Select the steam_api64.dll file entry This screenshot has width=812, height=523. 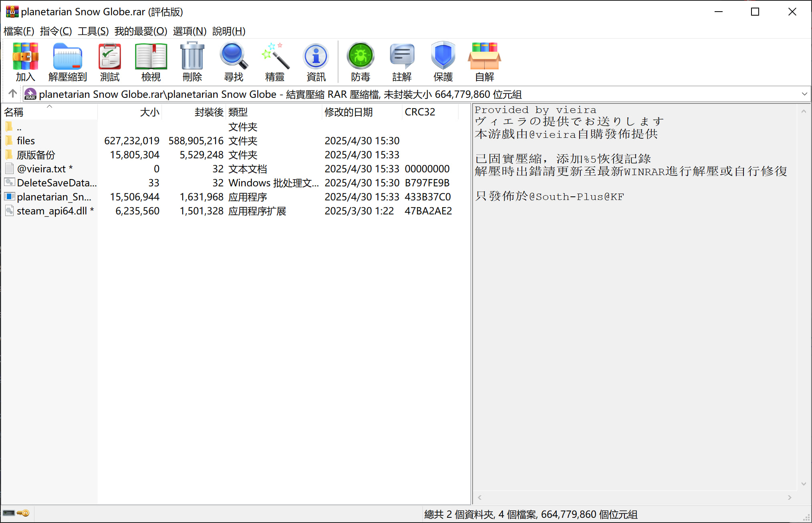click(51, 211)
